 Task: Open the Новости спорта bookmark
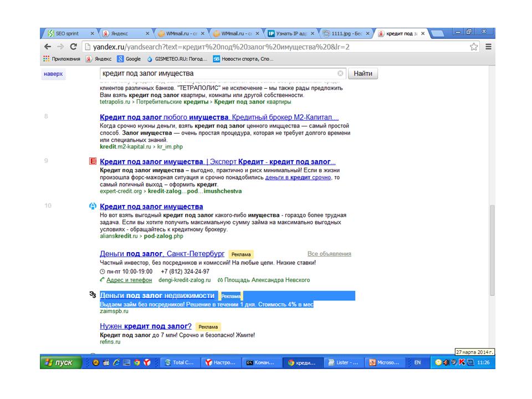tap(243, 59)
